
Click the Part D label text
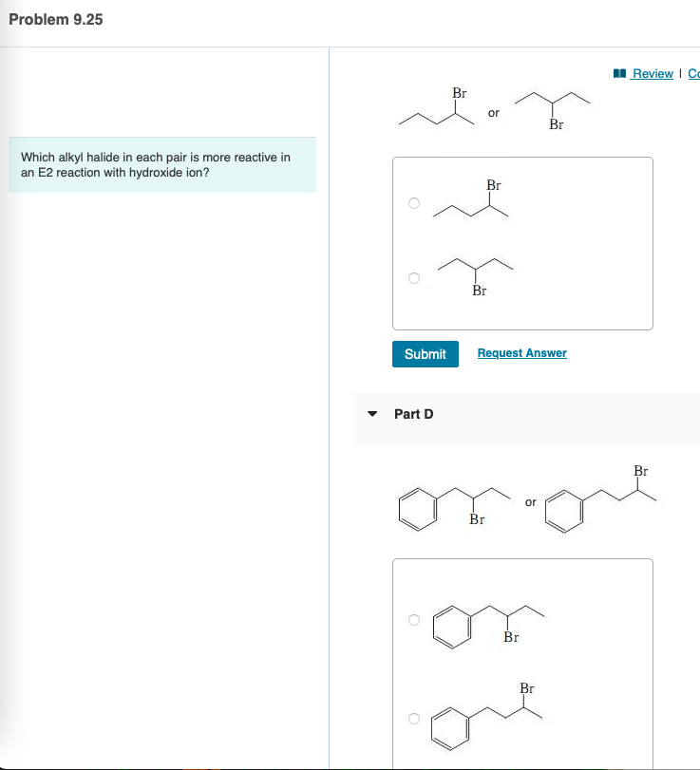(x=414, y=414)
